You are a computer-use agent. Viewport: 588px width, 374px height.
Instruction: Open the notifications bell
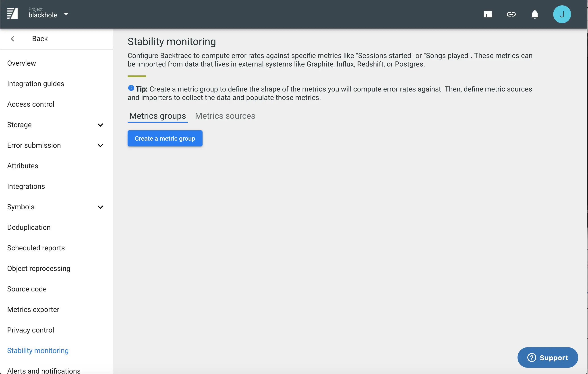[534, 15]
